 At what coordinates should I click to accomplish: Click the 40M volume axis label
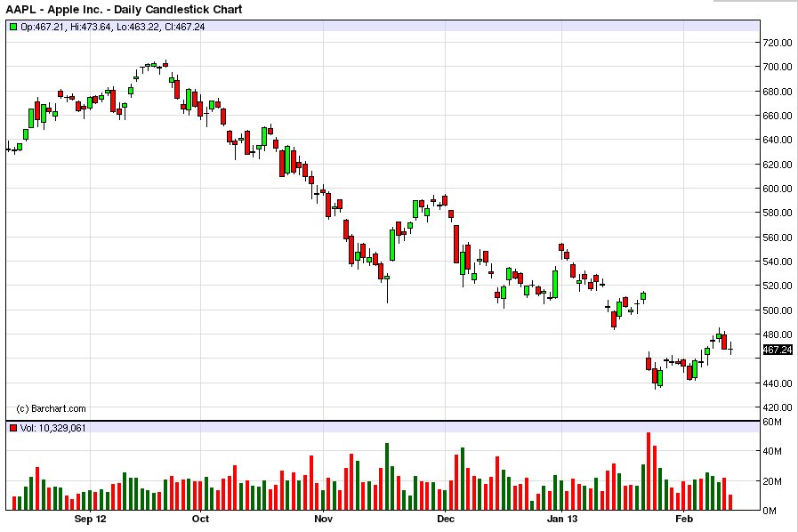pyautogui.click(x=771, y=451)
